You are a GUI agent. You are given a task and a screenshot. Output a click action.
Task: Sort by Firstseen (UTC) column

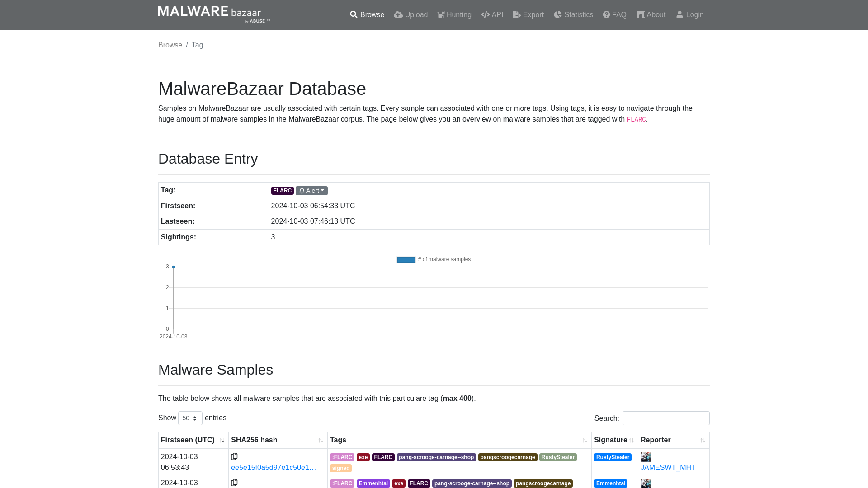pyautogui.click(x=193, y=440)
